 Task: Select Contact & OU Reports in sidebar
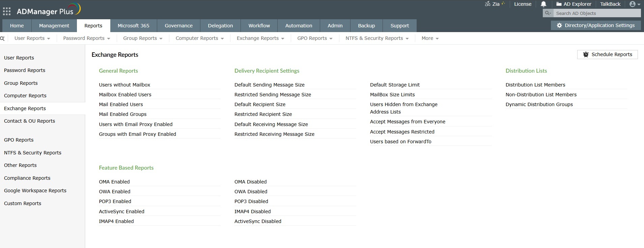click(x=29, y=121)
